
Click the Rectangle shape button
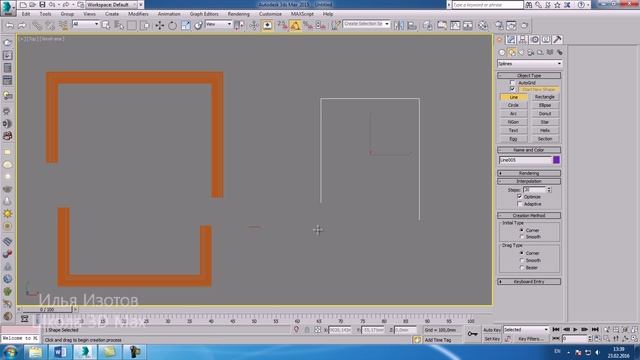pyautogui.click(x=545, y=97)
